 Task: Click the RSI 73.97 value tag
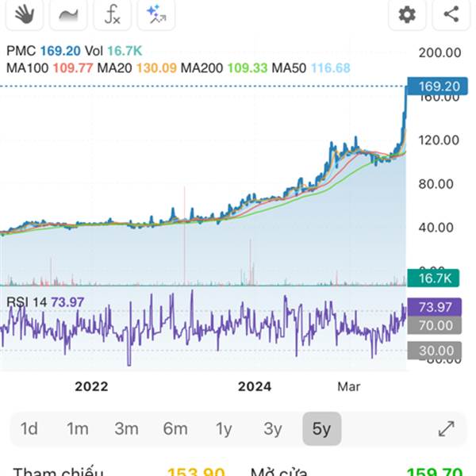(x=434, y=307)
